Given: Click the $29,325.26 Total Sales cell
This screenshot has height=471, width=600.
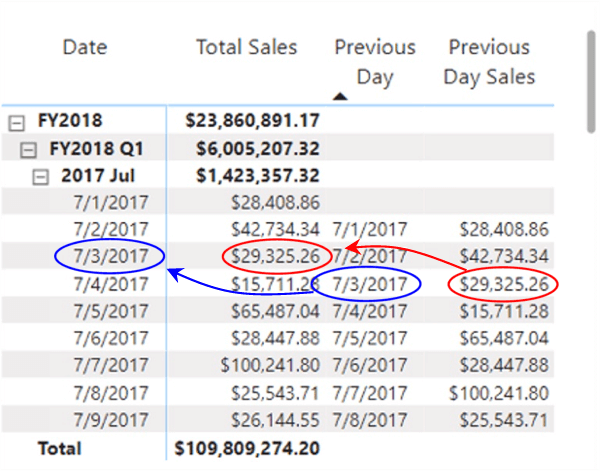Looking at the screenshot, I should [x=274, y=257].
